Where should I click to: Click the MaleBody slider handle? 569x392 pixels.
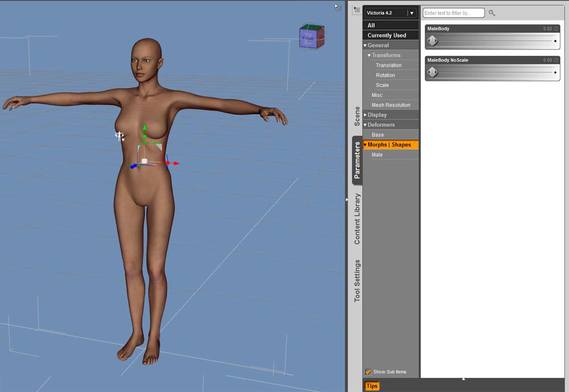pos(432,40)
